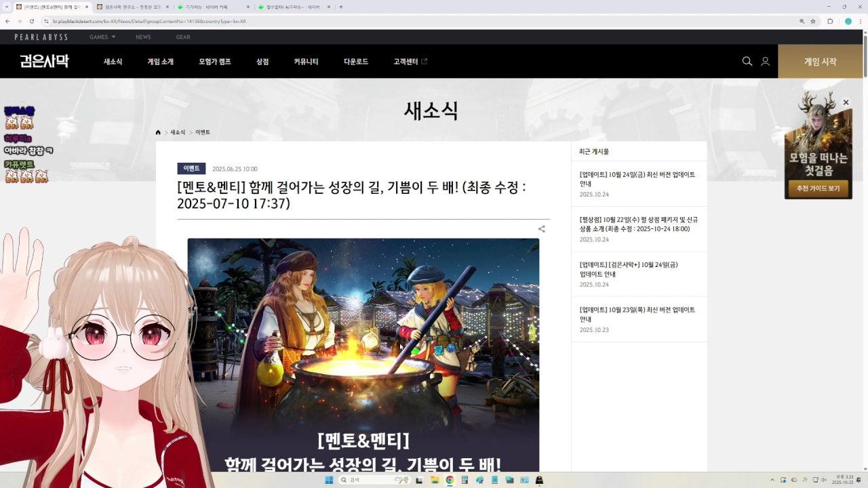Click 이벤트 in the breadcrumb
The width and height of the screenshot is (868, 488).
tap(203, 132)
